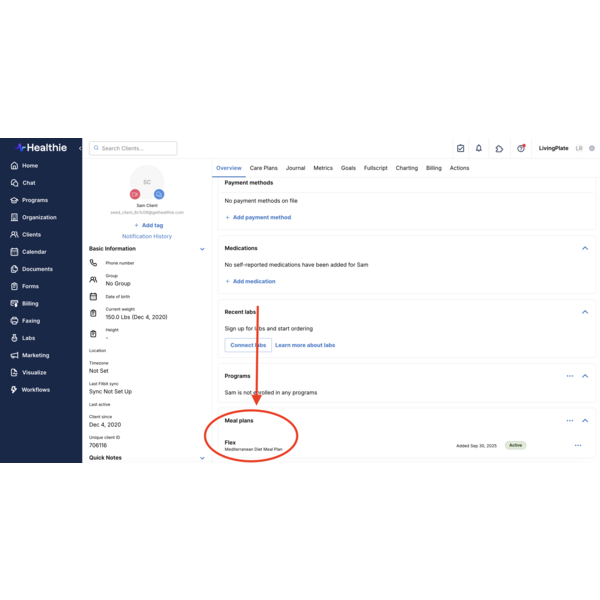Switch to the Care Plans tab
This screenshot has height=600, width=600.
point(263,168)
